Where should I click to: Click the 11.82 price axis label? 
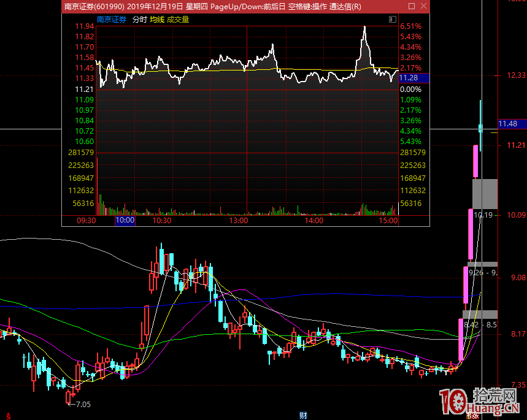point(85,37)
